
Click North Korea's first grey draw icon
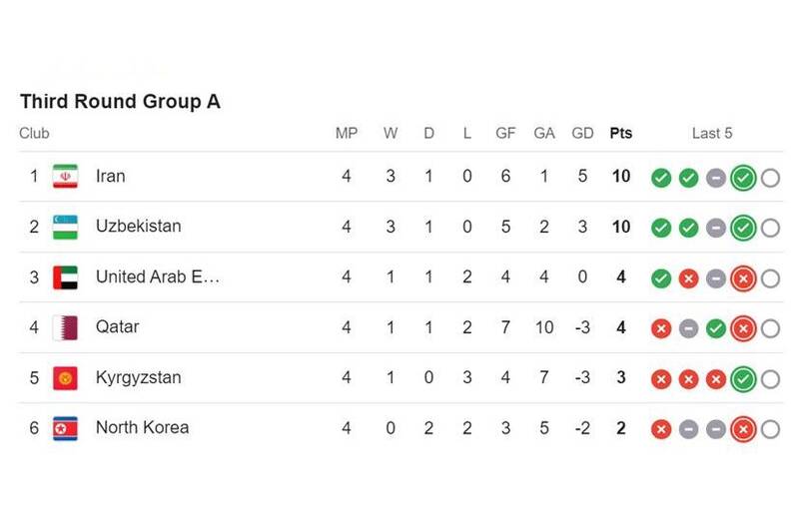coord(688,429)
